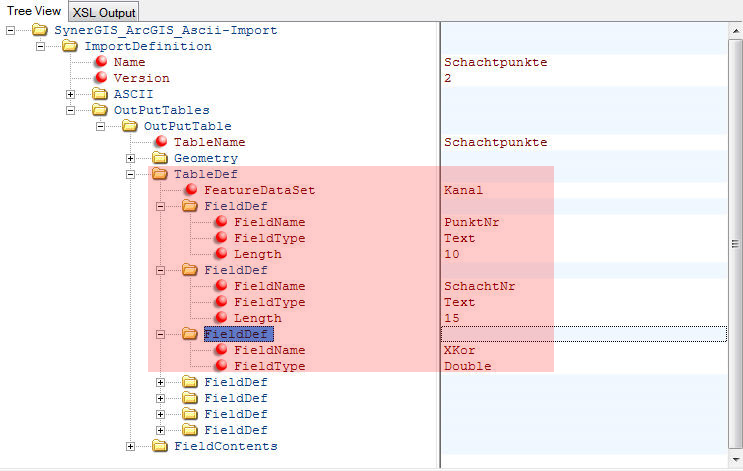
Task: Switch to the XSL Output tab
Action: (104, 11)
